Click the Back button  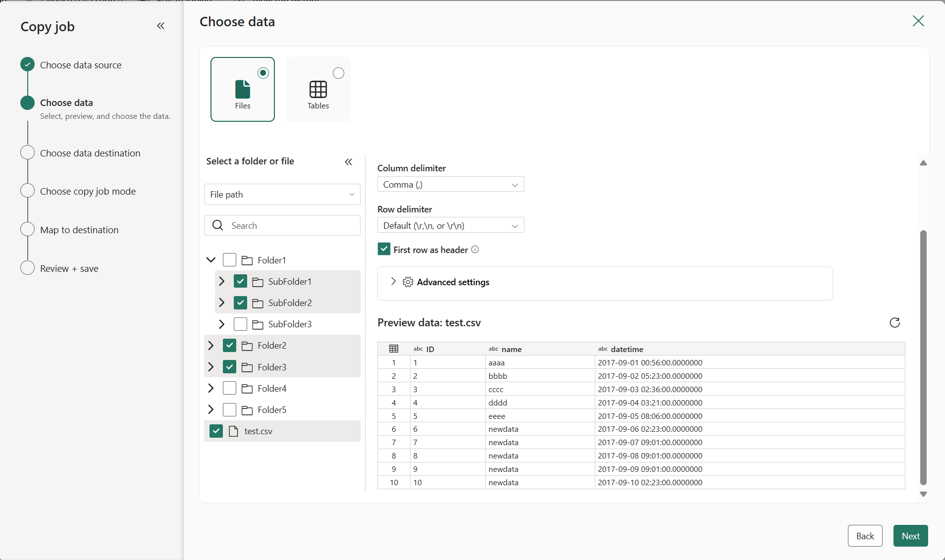(x=864, y=536)
